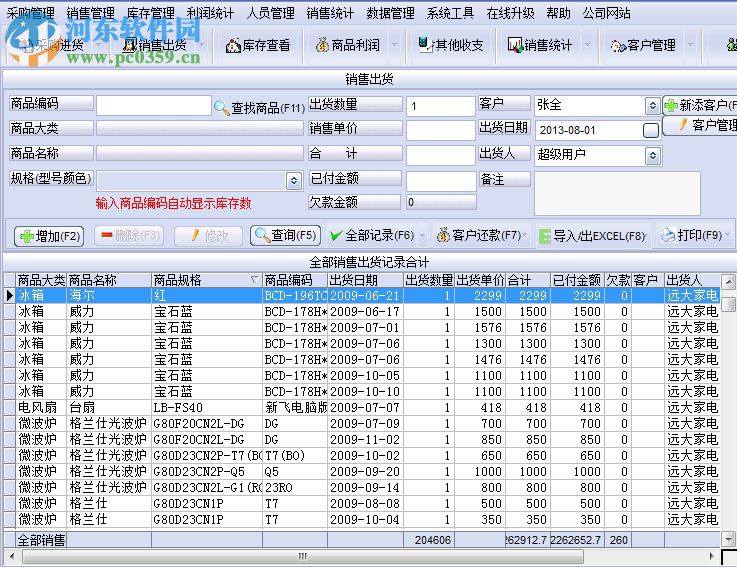Click the 商品编码 input field
The image size is (737, 567).
[154, 105]
